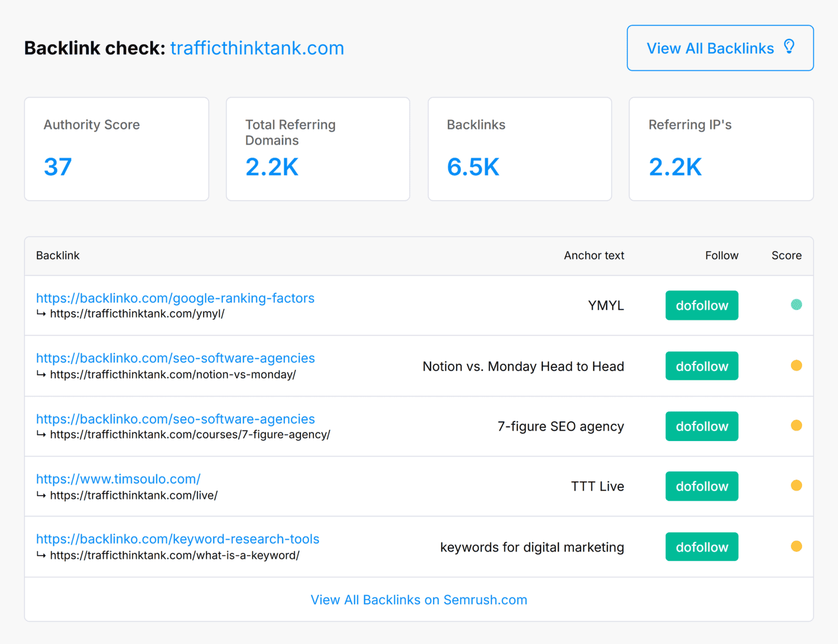Toggle dofollow on the TTT Live backlink row

tap(702, 486)
